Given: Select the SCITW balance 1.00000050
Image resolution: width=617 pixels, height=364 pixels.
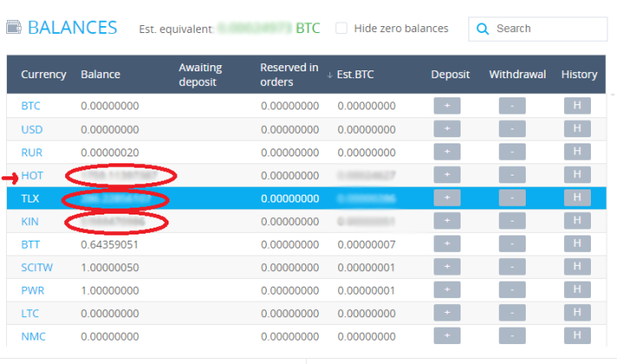Looking at the screenshot, I should click(109, 268).
